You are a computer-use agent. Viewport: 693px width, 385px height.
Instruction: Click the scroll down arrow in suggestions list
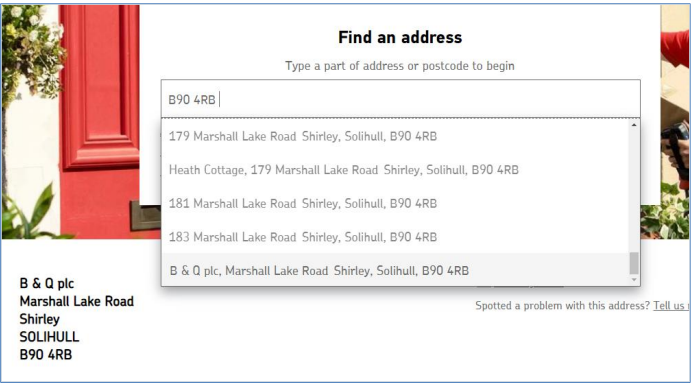pyautogui.click(x=634, y=279)
